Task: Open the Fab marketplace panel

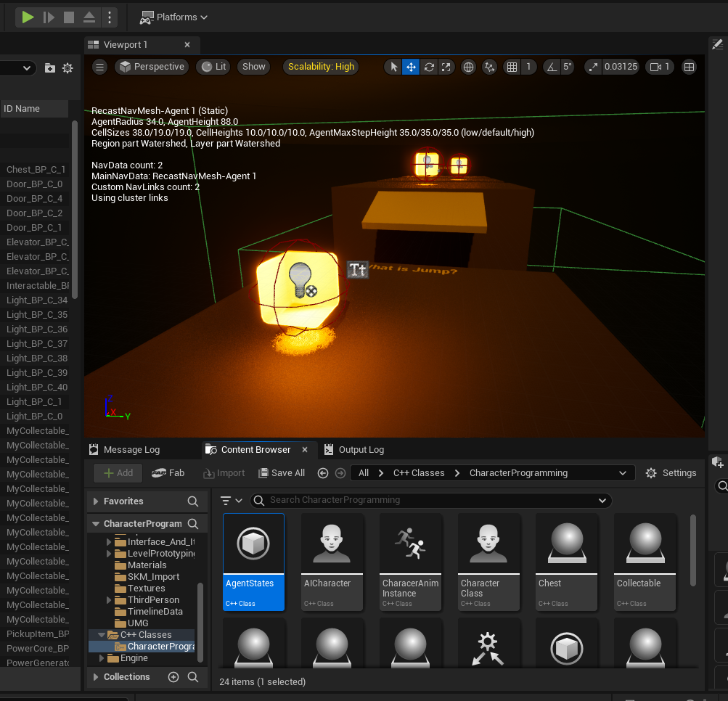Action: pos(168,472)
